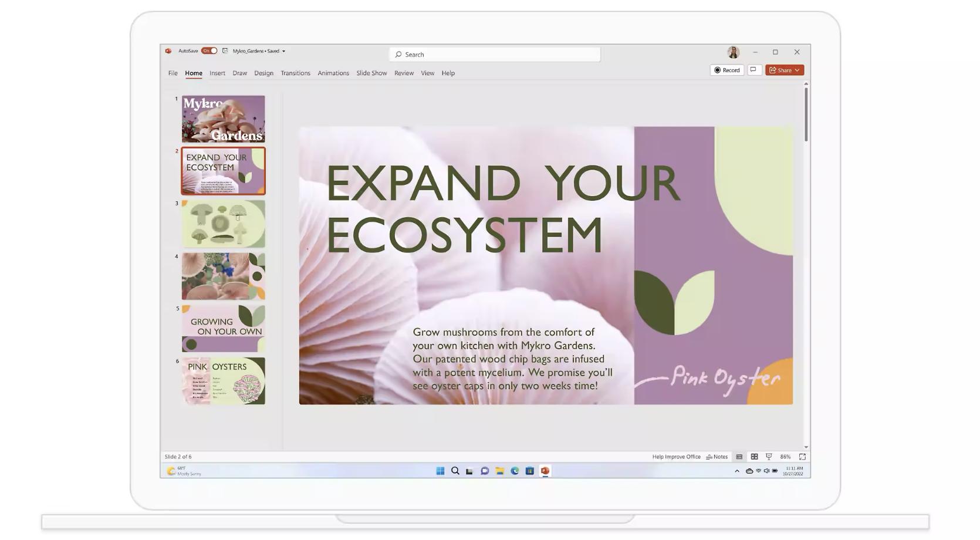Start Slide Show from the status bar icon
The height and width of the screenshot is (540, 980).
pos(769,457)
